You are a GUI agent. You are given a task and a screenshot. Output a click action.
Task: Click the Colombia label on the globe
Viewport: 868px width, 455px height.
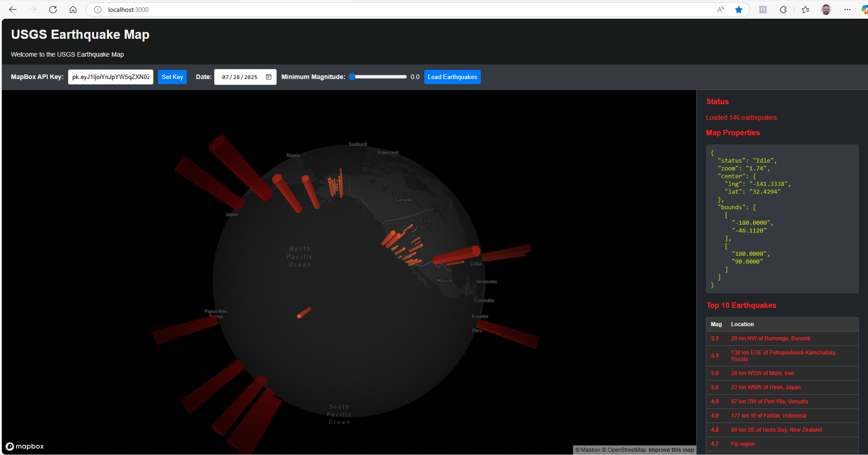(484, 301)
